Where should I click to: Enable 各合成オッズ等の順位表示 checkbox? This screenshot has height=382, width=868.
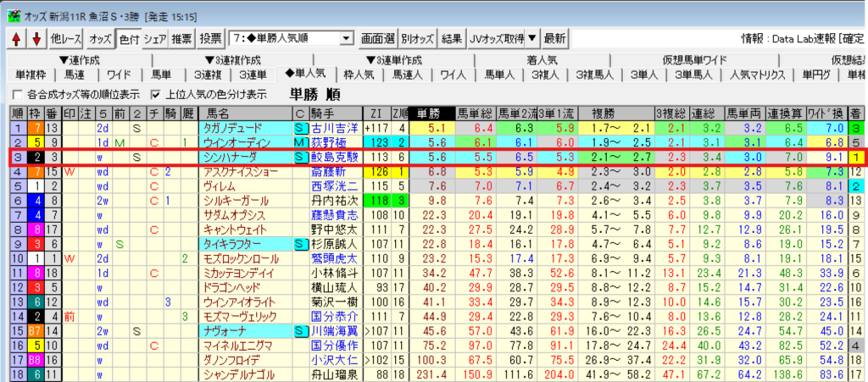(x=19, y=94)
